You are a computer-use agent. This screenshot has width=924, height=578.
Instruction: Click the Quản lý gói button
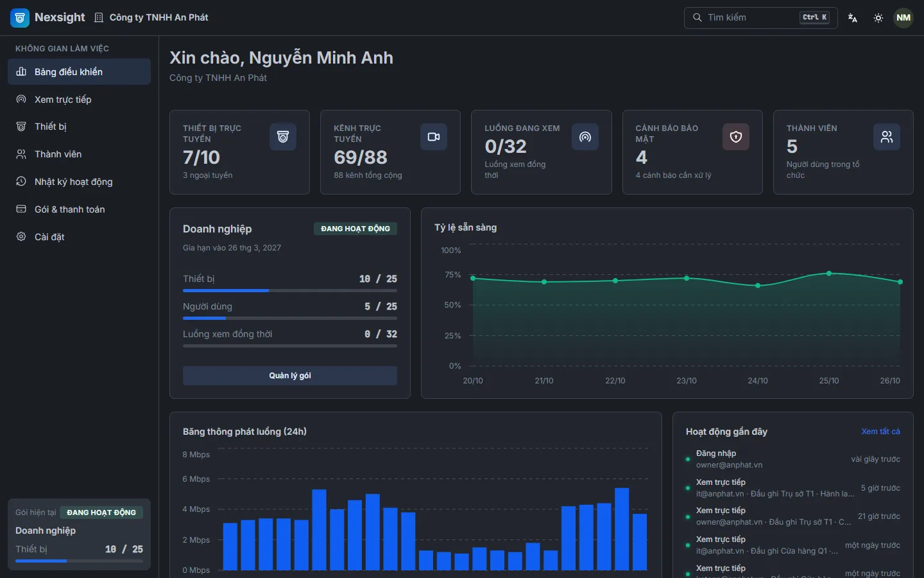pyautogui.click(x=290, y=376)
